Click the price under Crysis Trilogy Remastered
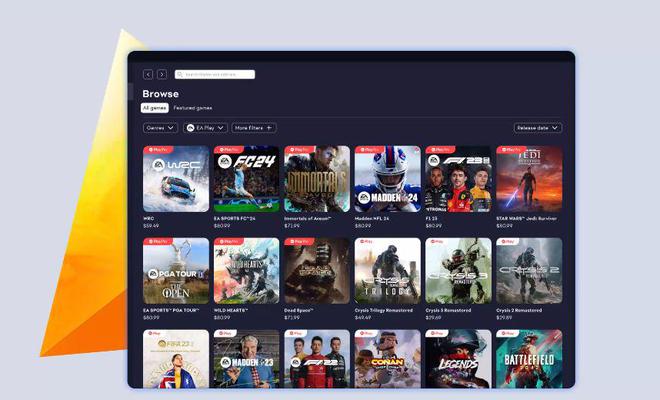660x400 pixels. click(363, 318)
